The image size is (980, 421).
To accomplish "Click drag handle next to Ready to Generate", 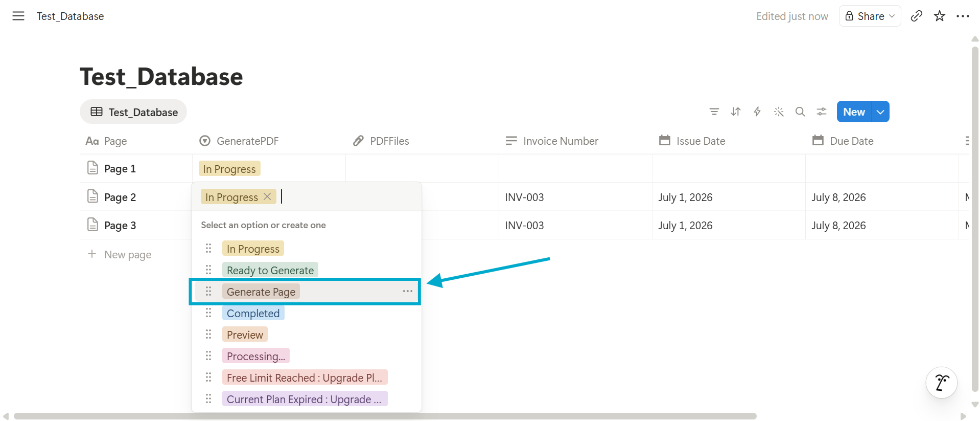I will 208,270.
